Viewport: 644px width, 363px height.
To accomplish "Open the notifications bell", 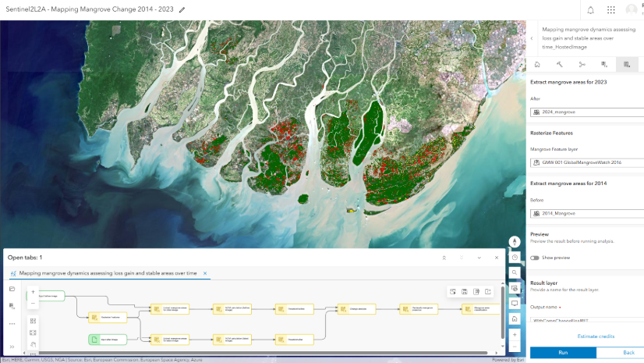I will pyautogui.click(x=590, y=10).
